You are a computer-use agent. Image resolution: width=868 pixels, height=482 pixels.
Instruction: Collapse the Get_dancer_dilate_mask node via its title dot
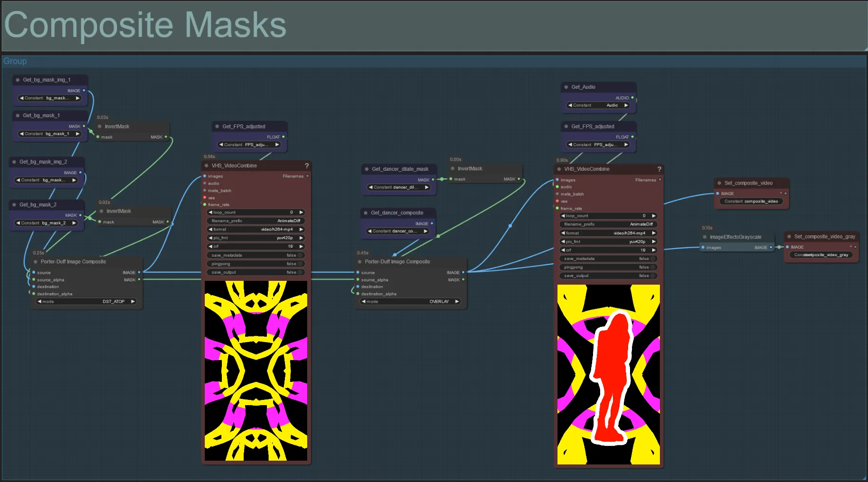(366, 169)
